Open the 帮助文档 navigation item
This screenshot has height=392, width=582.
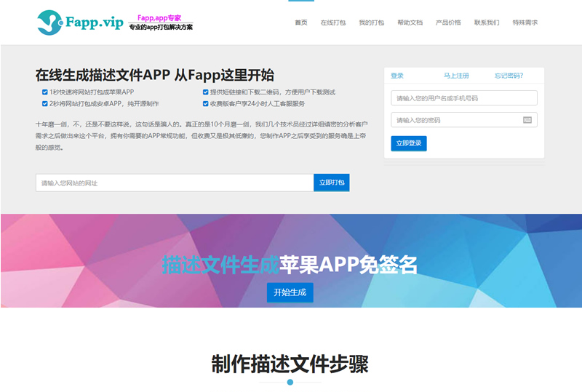coord(410,23)
